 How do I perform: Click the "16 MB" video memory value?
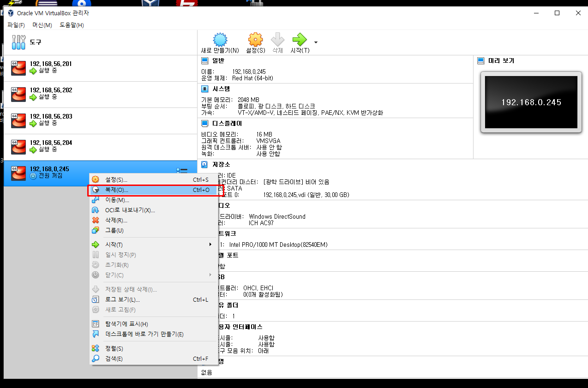click(x=264, y=134)
